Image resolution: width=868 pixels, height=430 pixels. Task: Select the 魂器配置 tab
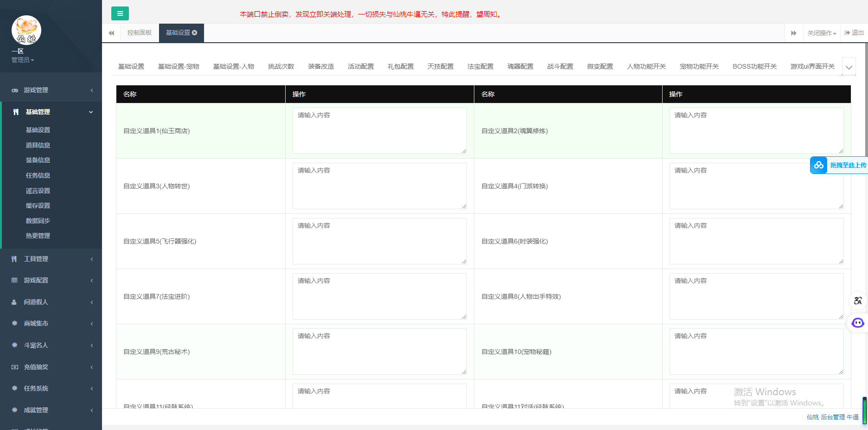[x=520, y=66]
